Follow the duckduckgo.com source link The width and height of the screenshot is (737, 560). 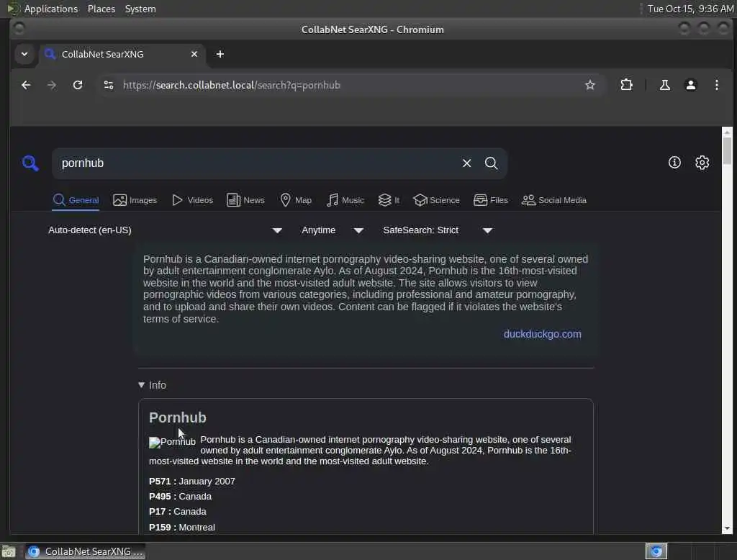(x=543, y=334)
